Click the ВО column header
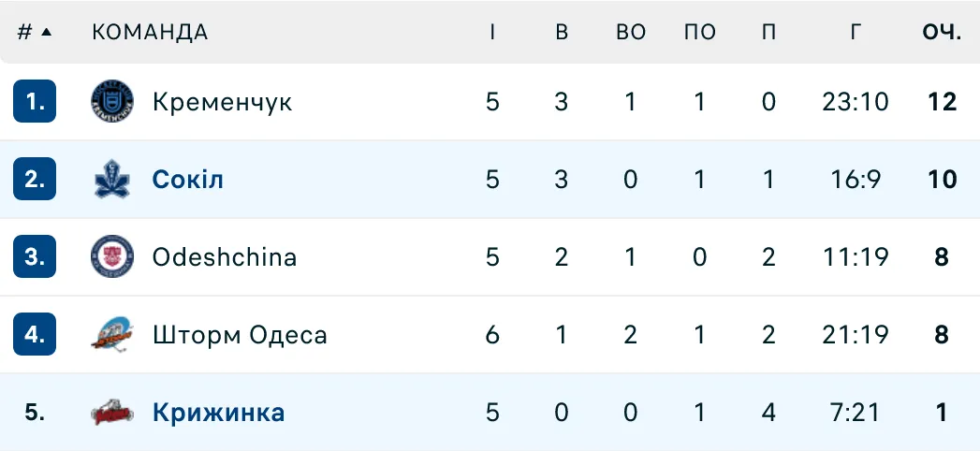 (631, 32)
